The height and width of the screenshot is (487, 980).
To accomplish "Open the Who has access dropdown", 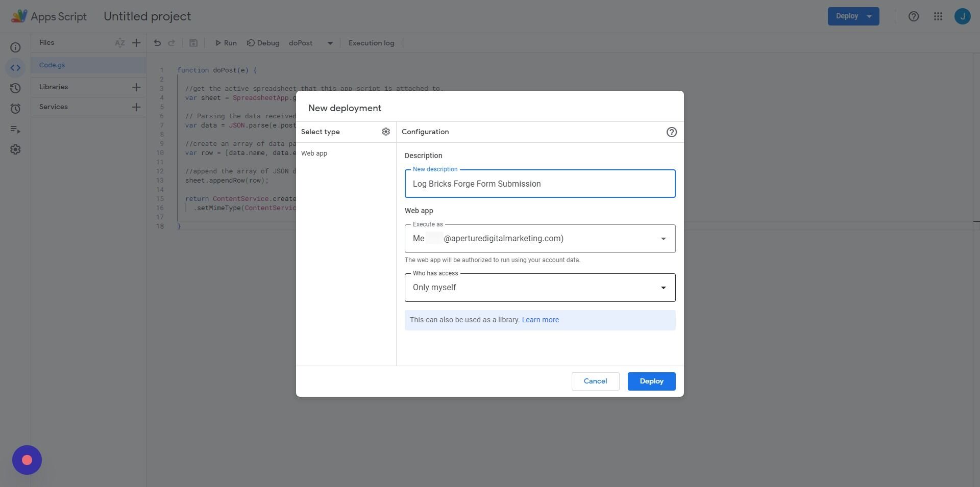I will (x=664, y=287).
